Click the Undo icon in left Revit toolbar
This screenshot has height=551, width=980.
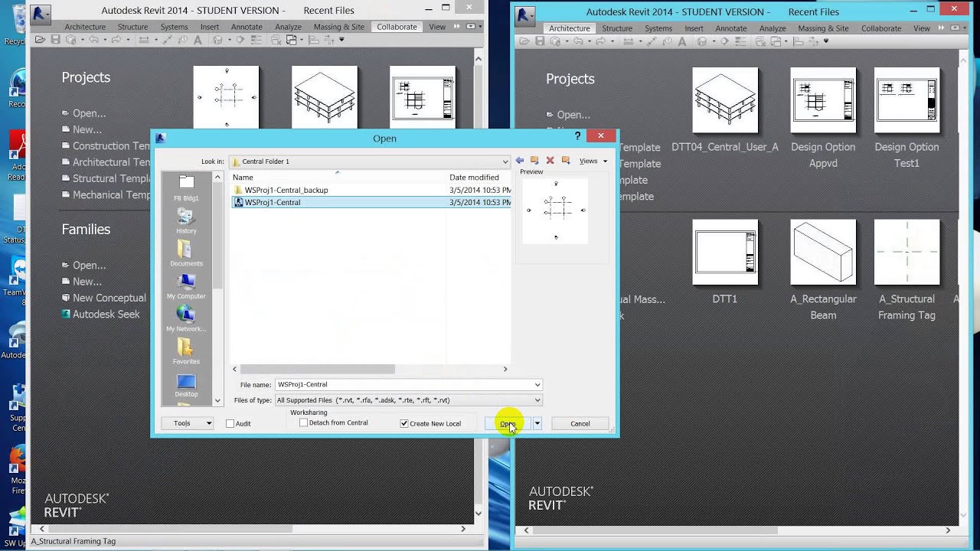(x=93, y=40)
